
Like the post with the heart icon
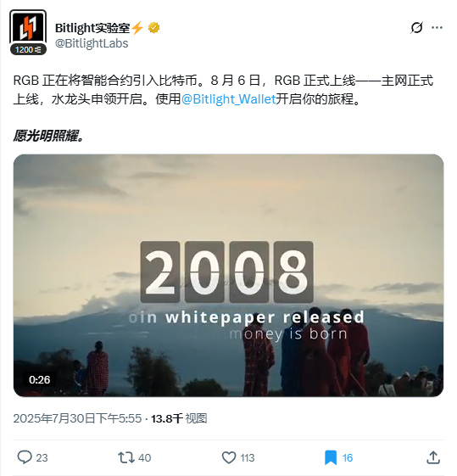pyautogui.click(x=229, y=458)
